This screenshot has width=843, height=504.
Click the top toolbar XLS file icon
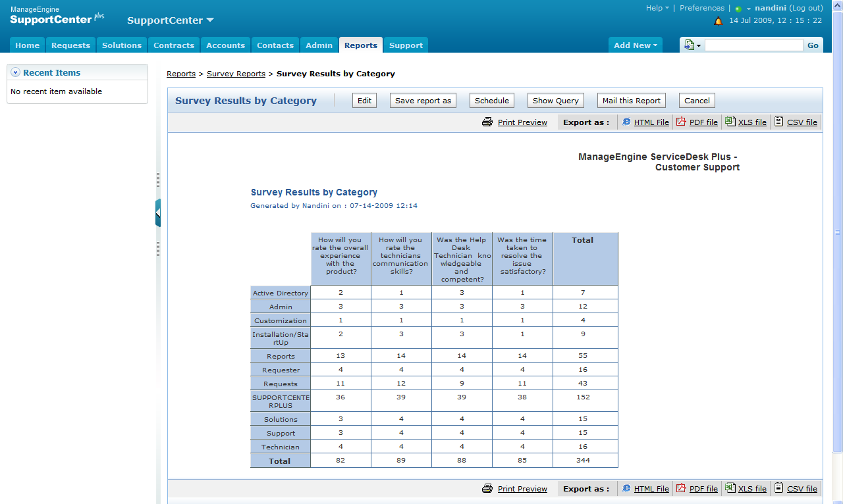click(x=730, y=122)
